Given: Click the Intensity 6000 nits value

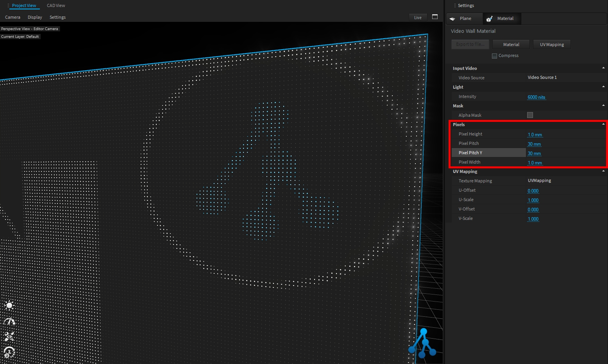Looking at the screenshot, I should click(536, 97).
